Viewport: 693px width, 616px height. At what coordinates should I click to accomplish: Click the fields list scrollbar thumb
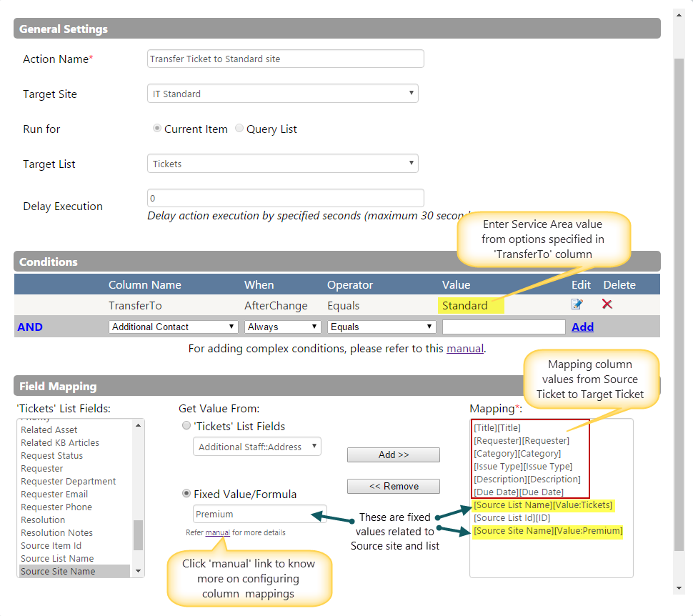click(x=139, y=535)
